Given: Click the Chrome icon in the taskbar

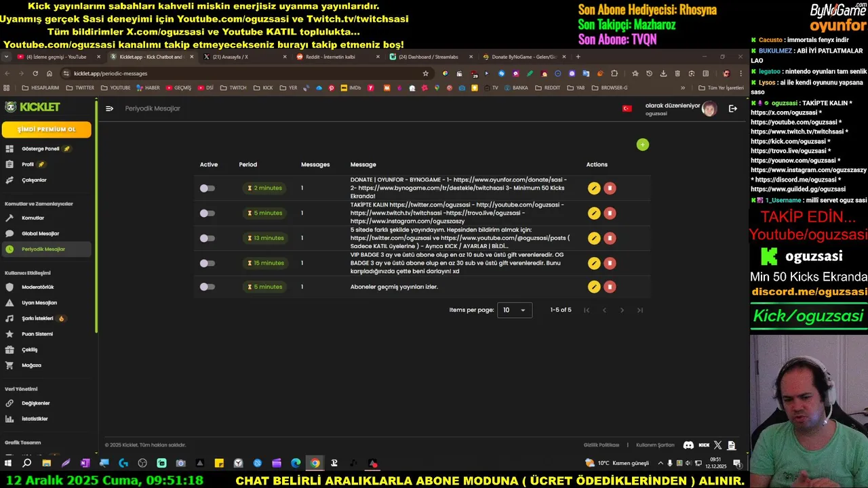Looking at the screenshot, I should (x=315, y=464).
